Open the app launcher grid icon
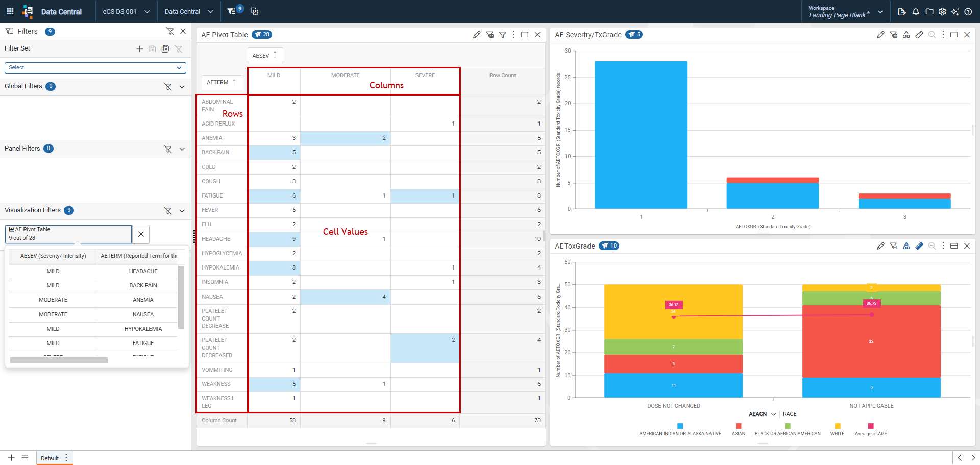This screenshot has height=465, width=980. tap(10, 11)
